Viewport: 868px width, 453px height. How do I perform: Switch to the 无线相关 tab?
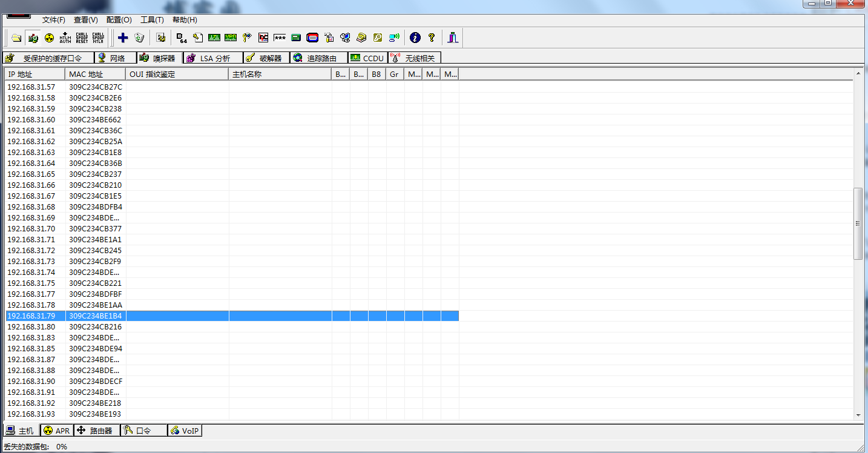415,58
